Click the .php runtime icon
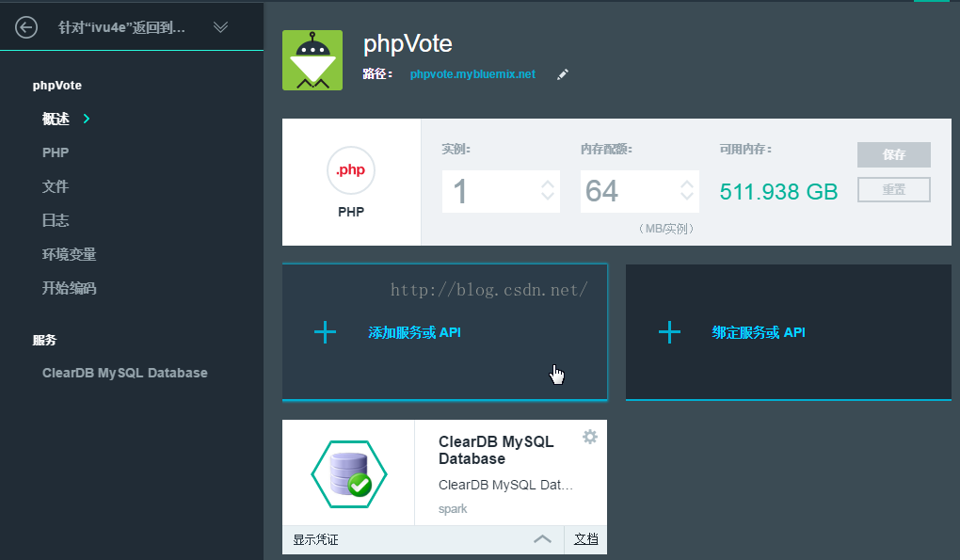960x560 pixels. pos(351,170)
